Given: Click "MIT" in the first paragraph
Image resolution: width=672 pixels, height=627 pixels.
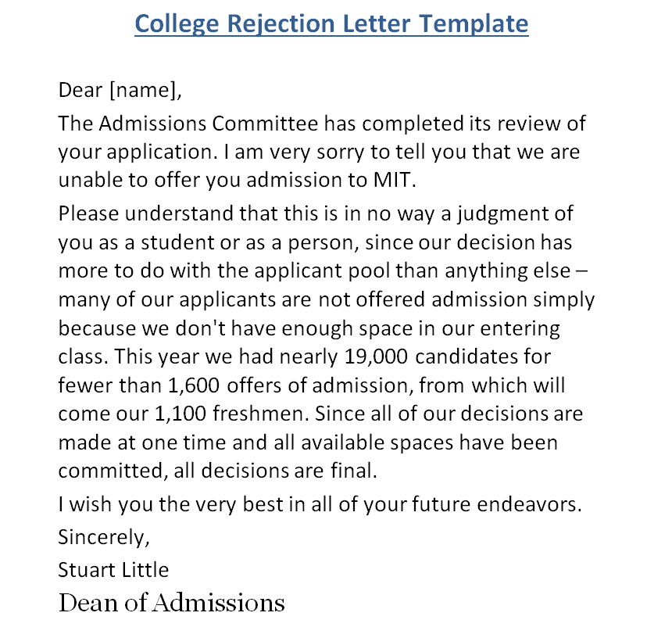Looking at the screenshot, I should tap(393, 179).
